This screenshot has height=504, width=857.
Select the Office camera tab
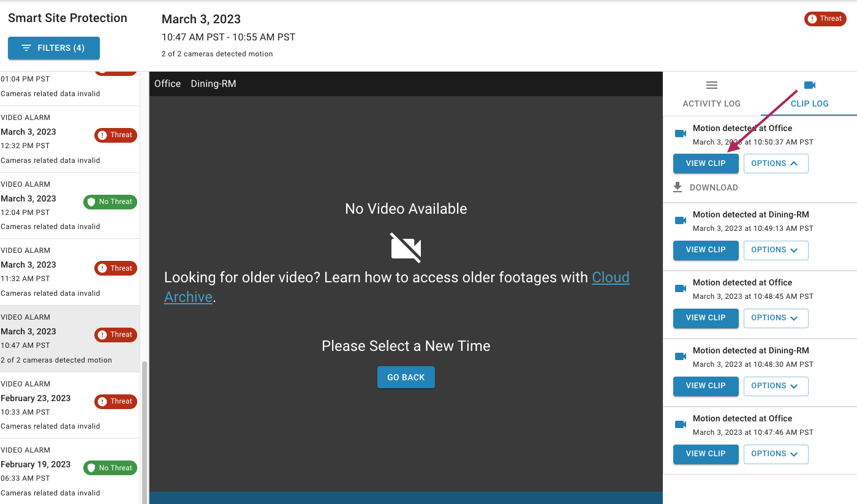pyautogui.click(x=167, y=84)
